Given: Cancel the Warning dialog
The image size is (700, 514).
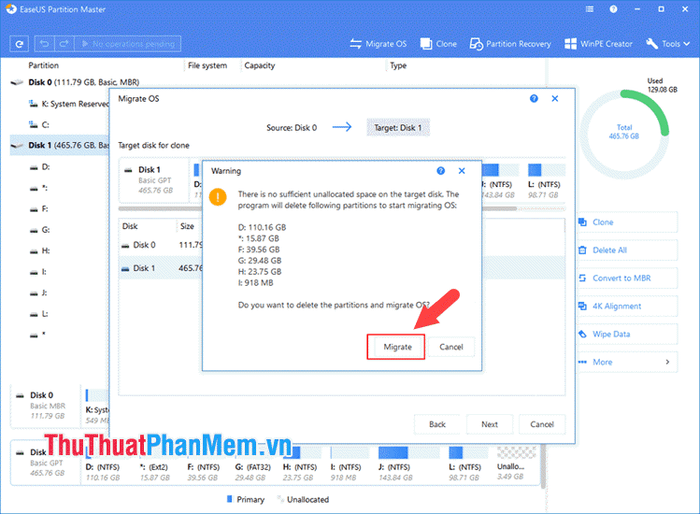Looking at the screenshot, I should (451, 347).
